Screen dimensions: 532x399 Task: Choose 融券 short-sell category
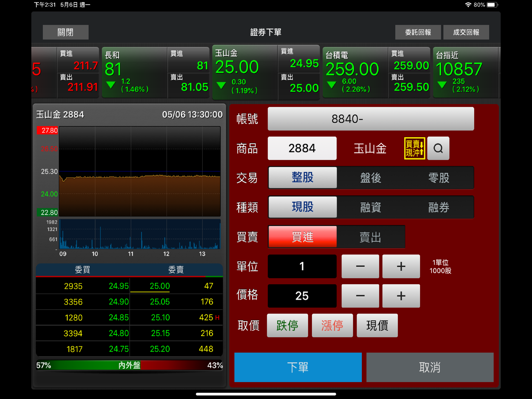pos(439,207)
